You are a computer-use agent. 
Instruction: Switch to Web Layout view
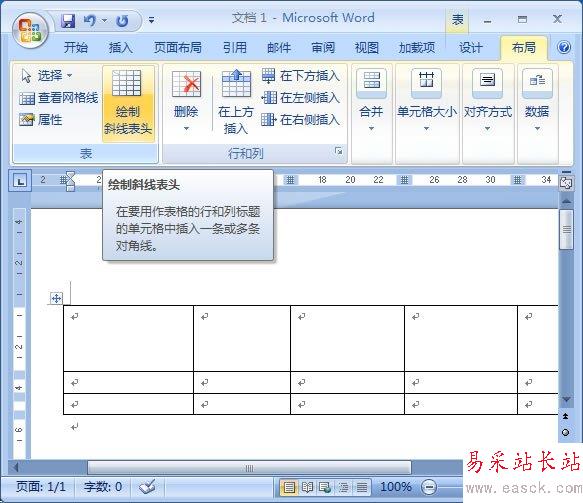325,487
